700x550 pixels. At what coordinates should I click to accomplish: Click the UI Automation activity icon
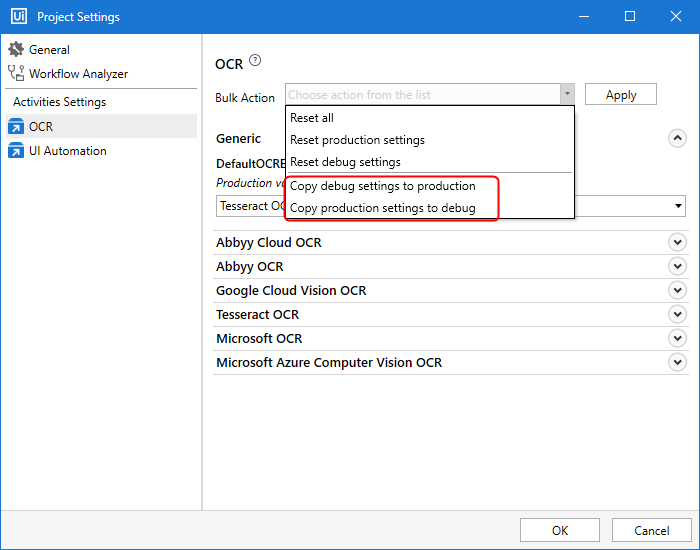click(15, 150)
